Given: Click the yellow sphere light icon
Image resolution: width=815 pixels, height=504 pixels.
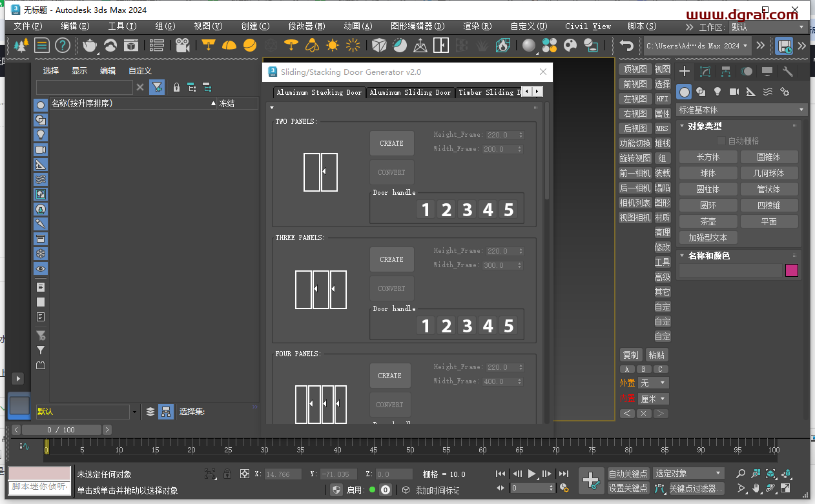Looking at the screenshot, I should [250, 45].
